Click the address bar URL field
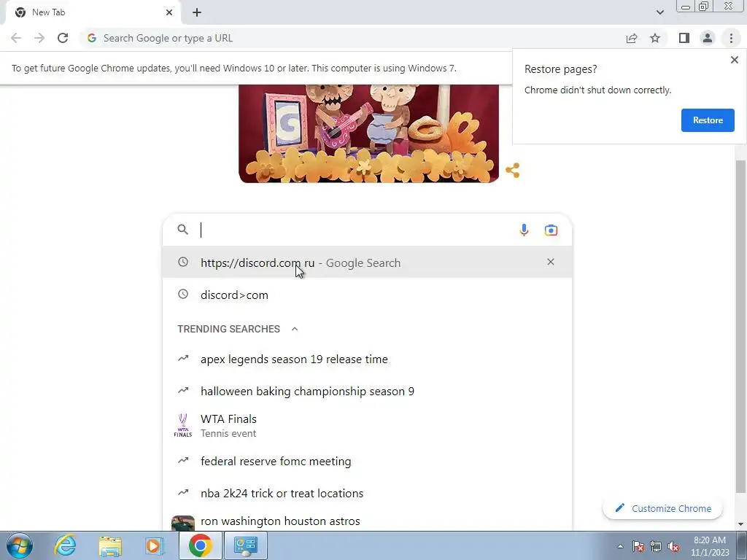This screenshot has width=747, height=560. pos(352,38)
